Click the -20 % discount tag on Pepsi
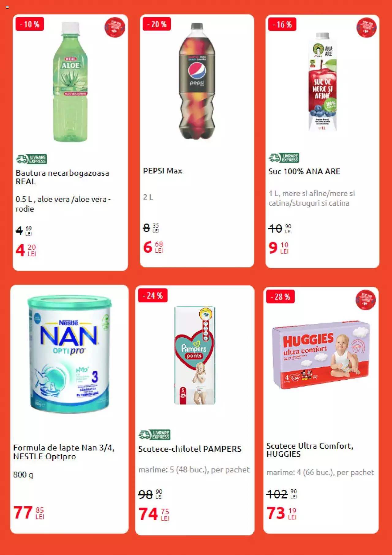Image resolution: width=392 pixels, height=555 pixels. [x=157, y=24]
